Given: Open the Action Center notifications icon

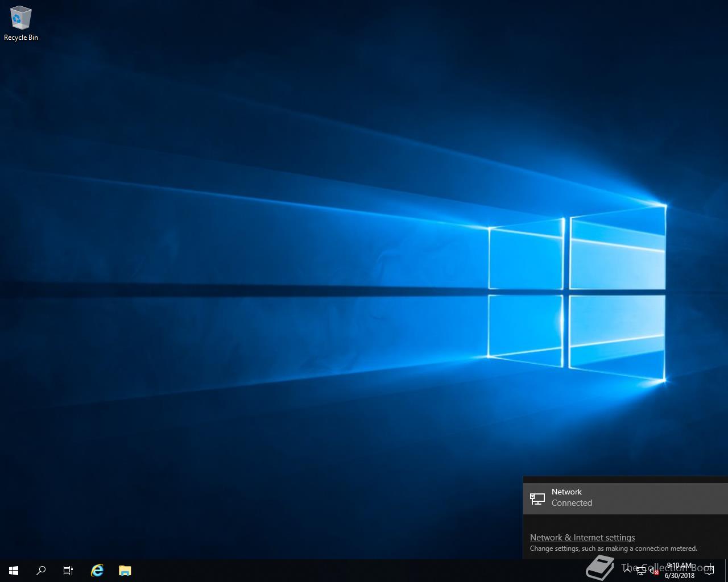Looking at the screenshot, I should (709, 571).
